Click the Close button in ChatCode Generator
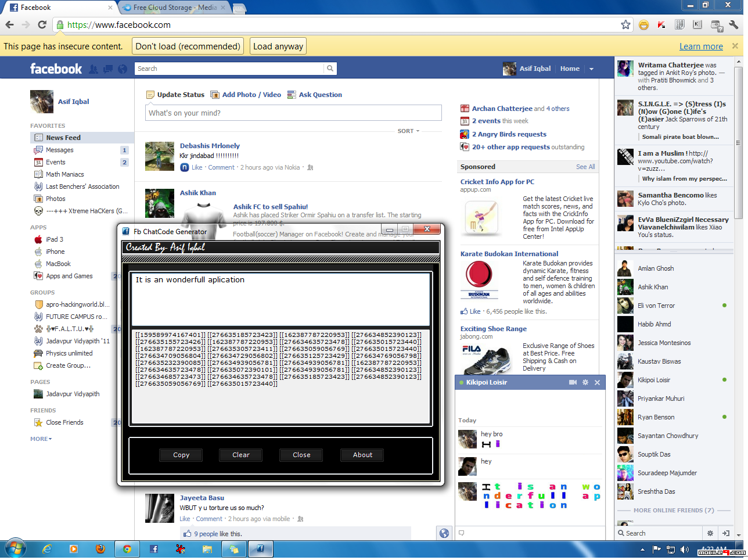The width and height of the screenshot is (748, 560). [301, 455]
